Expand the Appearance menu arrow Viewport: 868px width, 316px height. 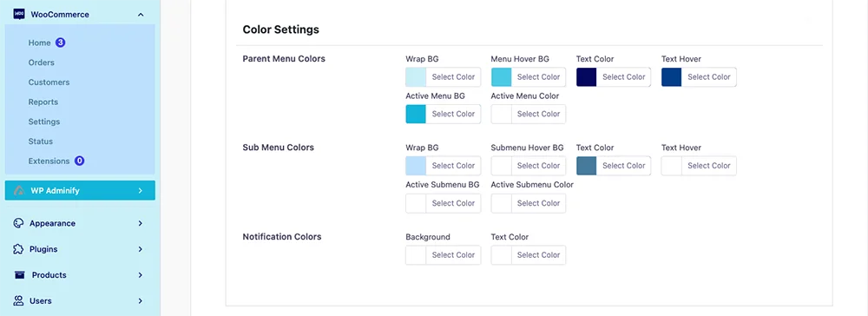141,224
